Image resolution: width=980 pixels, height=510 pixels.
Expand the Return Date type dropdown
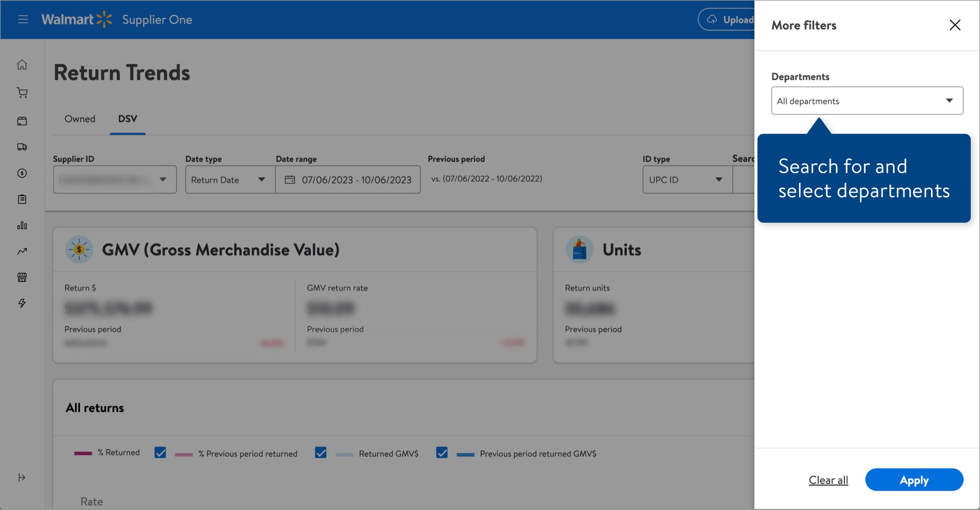[x=230, y=179]
